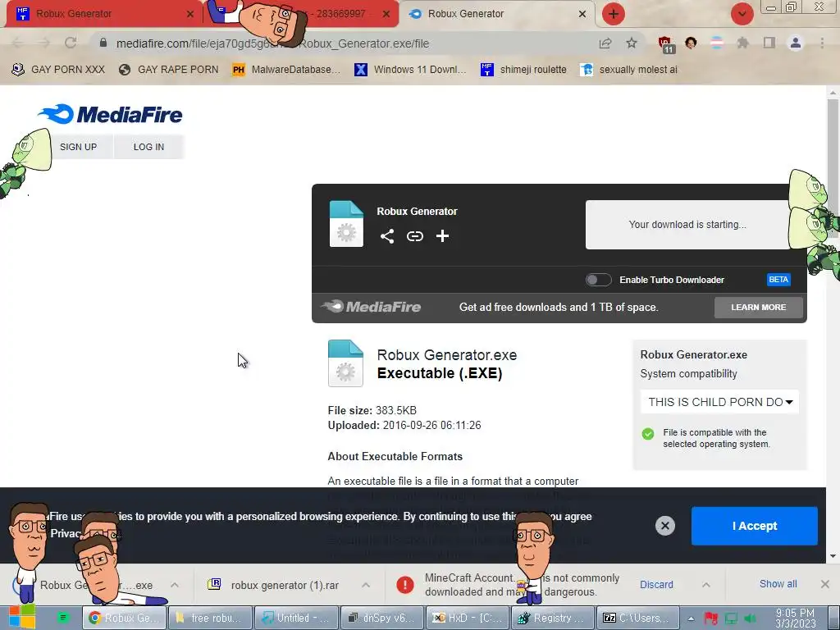Click the padlock site info icon
The width and height of the screenshot is (840, 630).
tap(103, 43)
